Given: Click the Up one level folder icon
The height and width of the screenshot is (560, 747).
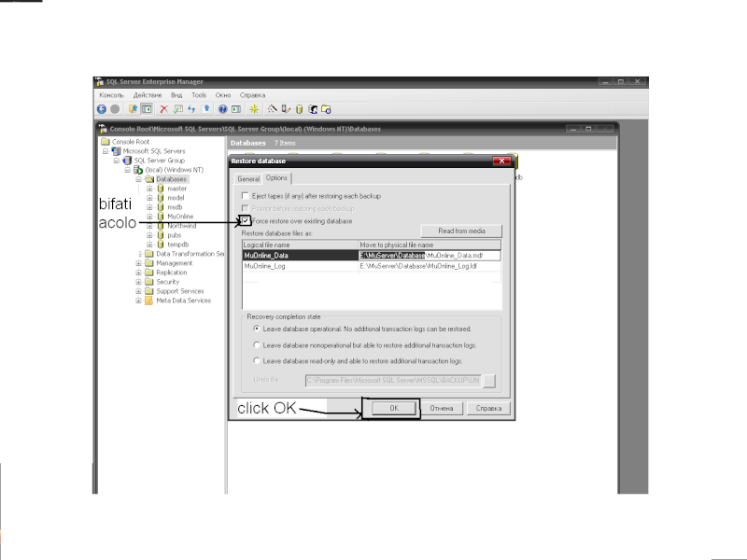Looking at the screenshot, I should coord(133,109).
